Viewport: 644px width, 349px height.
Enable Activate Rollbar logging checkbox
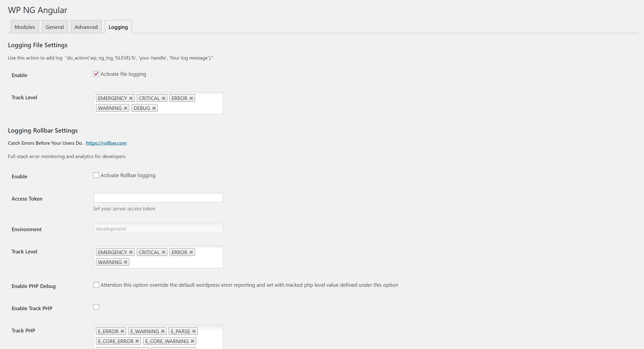(96, 175)
